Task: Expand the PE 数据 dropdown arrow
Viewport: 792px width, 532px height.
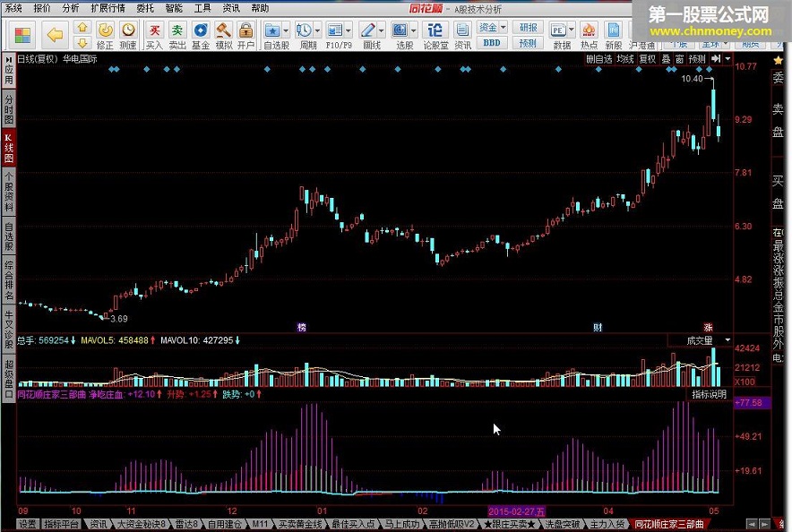Action: 572,30
